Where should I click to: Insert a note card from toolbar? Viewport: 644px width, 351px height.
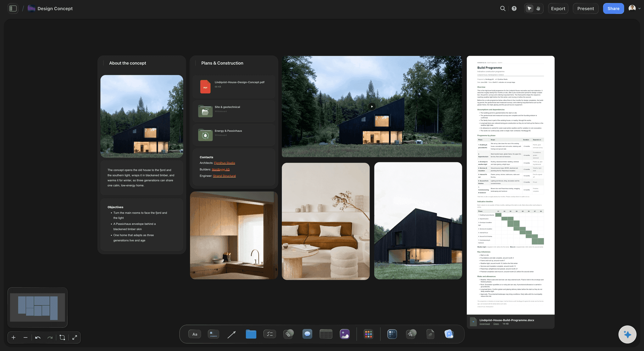(x=214, y=334)
